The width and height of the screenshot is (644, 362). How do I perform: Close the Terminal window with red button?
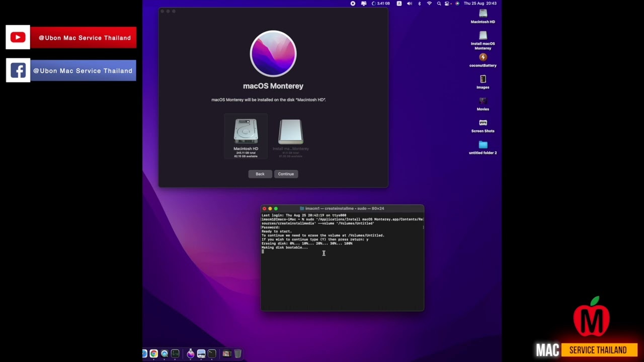coord(264,208)
